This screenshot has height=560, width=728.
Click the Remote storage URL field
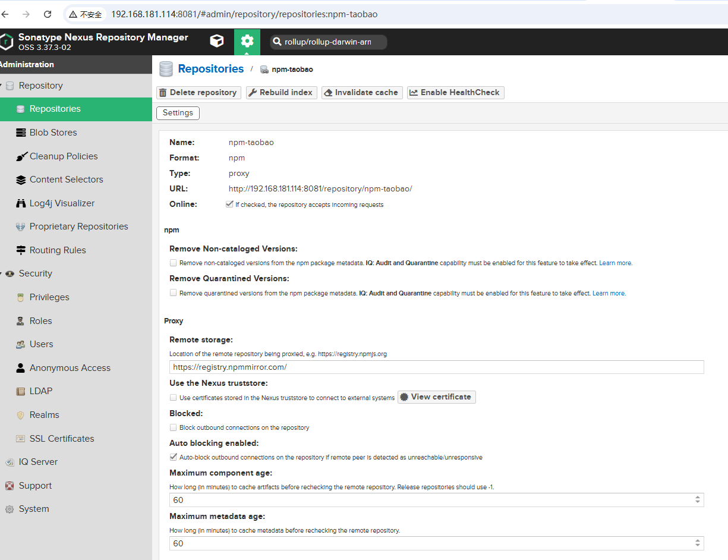tap(436, 367)
